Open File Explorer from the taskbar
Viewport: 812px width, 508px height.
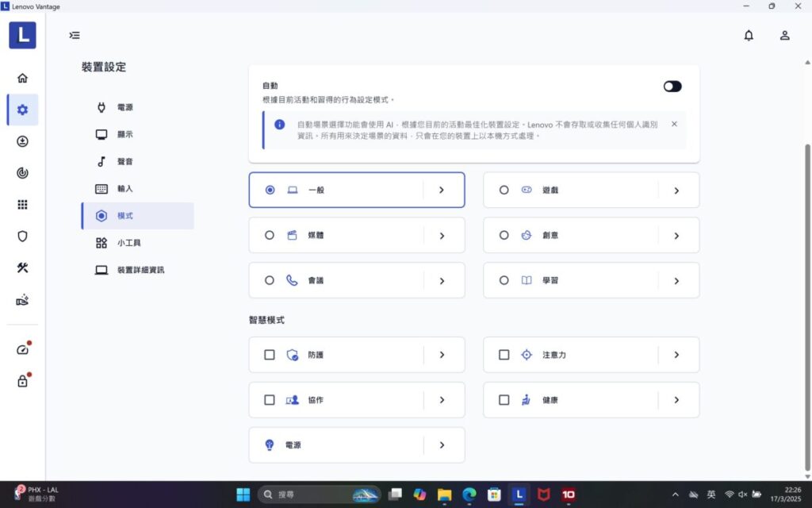[x=444, y=495]
